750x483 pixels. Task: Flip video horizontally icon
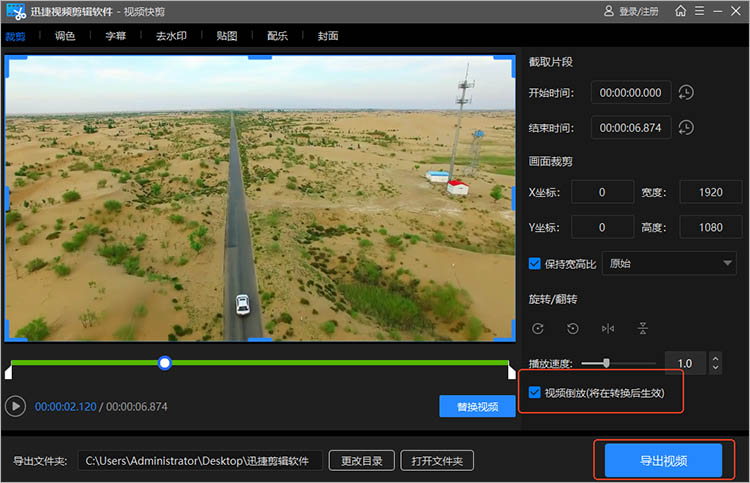[607, 329]
